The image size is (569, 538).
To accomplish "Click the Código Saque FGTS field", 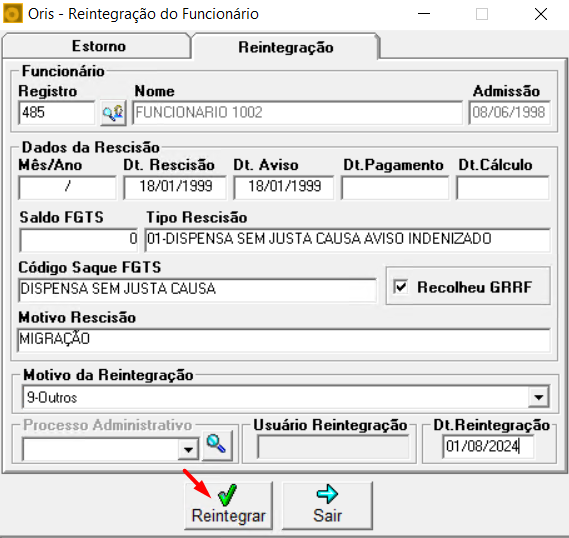I will tap(197, 289).
